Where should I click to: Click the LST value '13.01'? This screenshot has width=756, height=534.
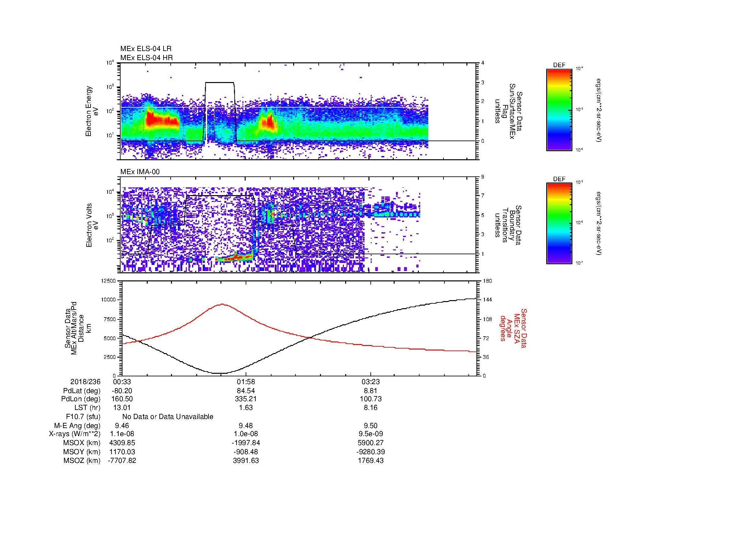click(122, 408)
